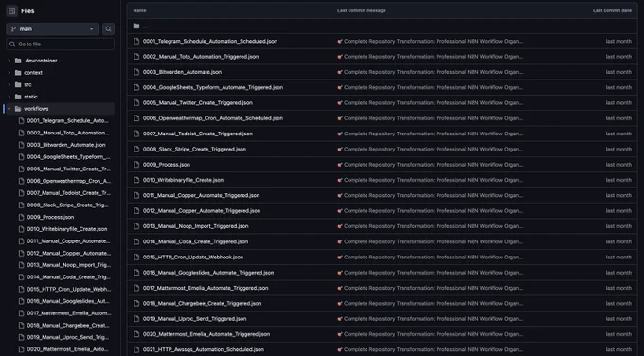Open 0013_Manual_Noop_Import_Triggered.json file link
This screenshot has width=644, height=356.
[x=195, y=226]
